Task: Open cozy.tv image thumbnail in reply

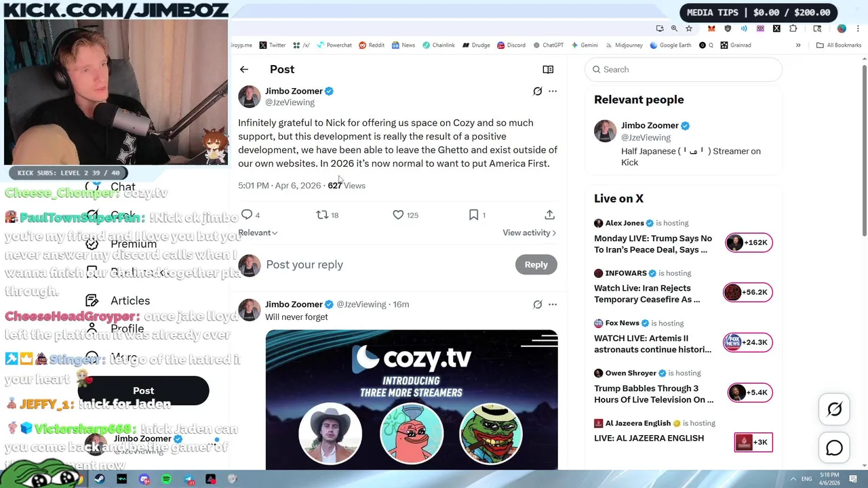Action: point(412,400)
